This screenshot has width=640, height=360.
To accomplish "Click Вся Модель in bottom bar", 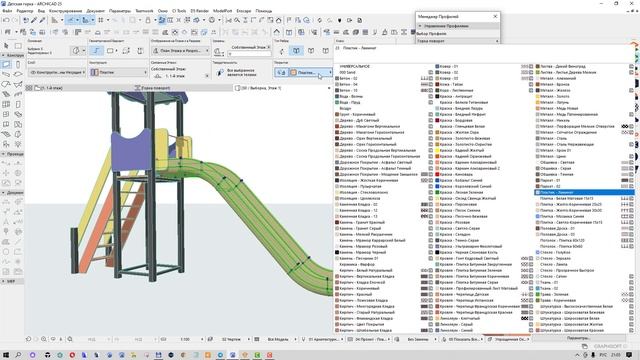I will [x=278, y=339].
